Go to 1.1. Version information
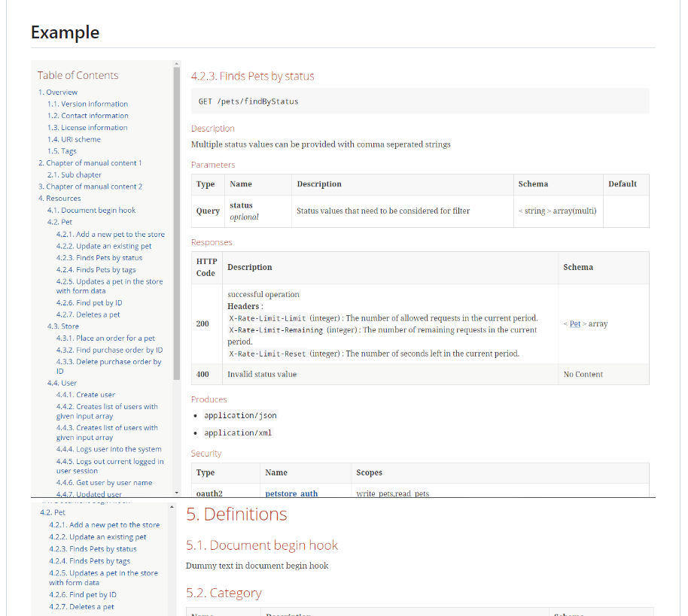The height and width of the screenshot is (616, 688). [87, 104]
